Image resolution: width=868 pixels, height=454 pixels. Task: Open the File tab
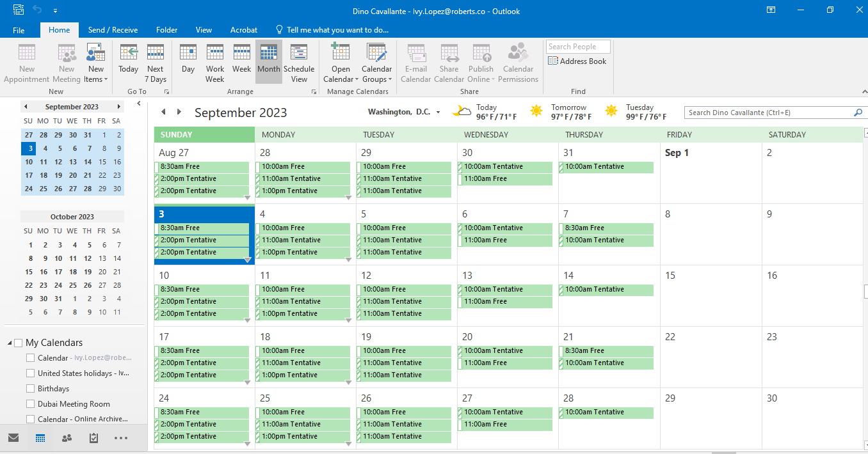coord(19,30)
